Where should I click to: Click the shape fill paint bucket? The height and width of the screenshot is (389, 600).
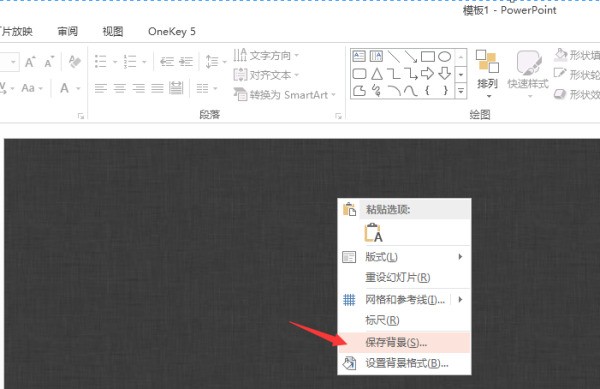pyautogui.click(x=561, y=55)
